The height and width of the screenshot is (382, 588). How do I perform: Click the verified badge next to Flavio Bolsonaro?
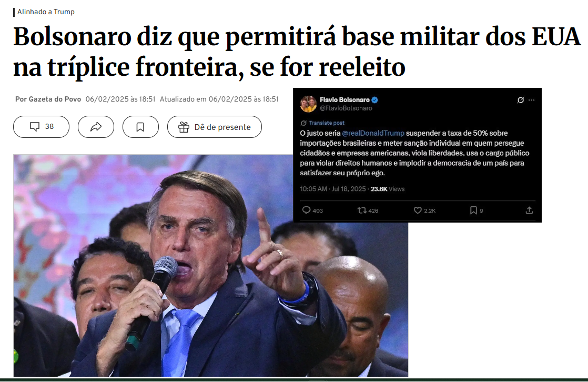[x=374, y=100]
